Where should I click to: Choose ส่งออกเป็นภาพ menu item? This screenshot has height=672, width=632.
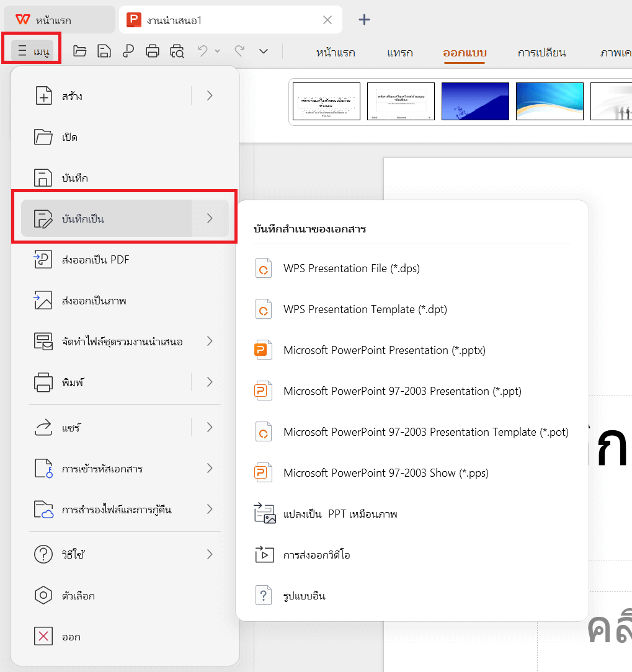pyautogui.click(x=124, y=301)
